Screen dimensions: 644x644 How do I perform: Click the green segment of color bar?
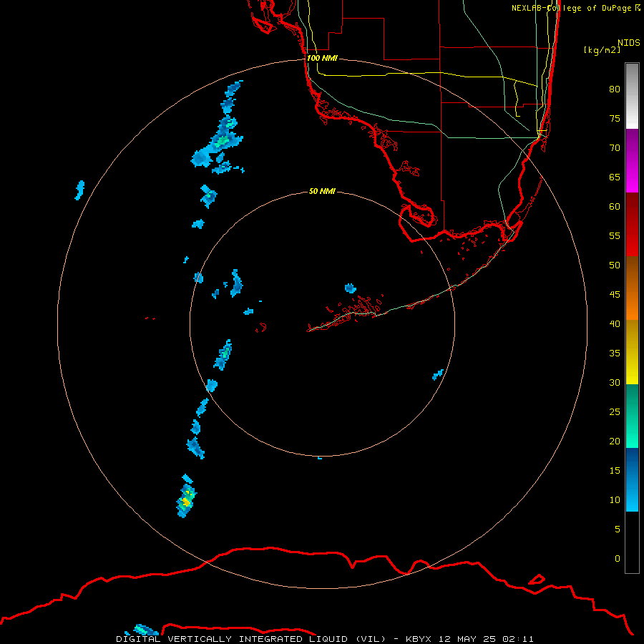(632, 416)
